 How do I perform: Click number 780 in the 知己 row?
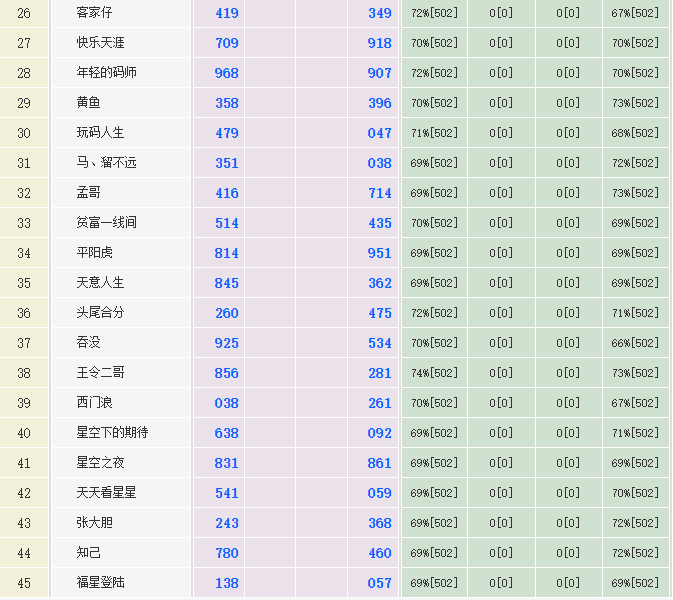(226, 553)
